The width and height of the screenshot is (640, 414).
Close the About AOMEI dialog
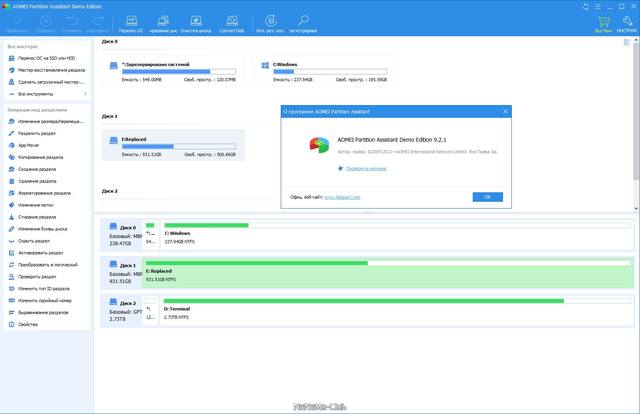click(x=505, y=111)
